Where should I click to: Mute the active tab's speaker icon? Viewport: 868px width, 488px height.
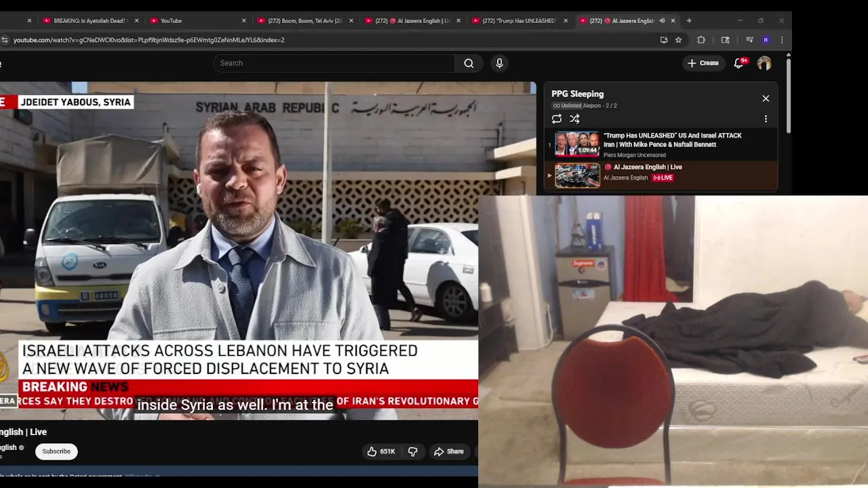coord(662,20)
